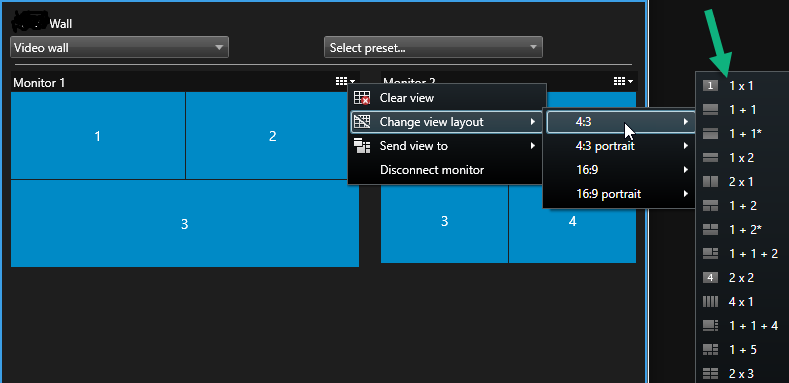Image resolution: width=789 pixels, height=383 pixels.
Task: Click the 1 + 1 layout icon
Action: coord(710,110)
